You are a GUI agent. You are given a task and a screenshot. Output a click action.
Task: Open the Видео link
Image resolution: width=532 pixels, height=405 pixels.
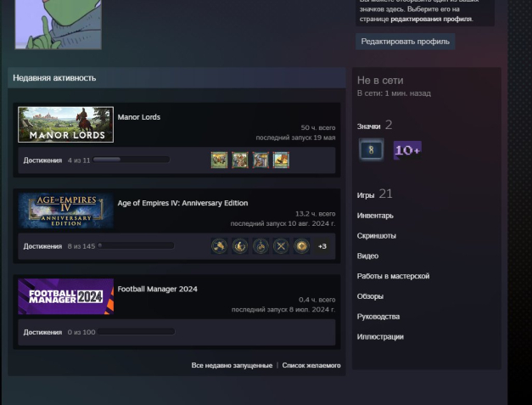(x=367, y=256)
